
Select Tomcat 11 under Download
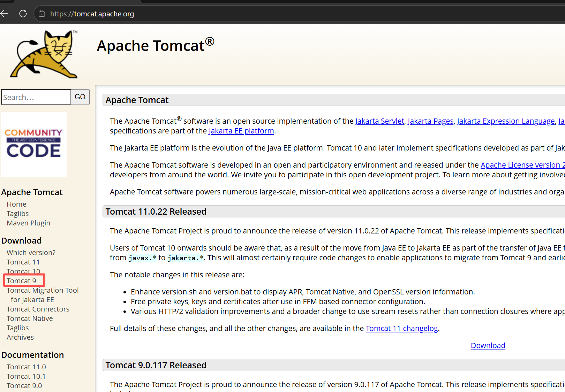23,262
